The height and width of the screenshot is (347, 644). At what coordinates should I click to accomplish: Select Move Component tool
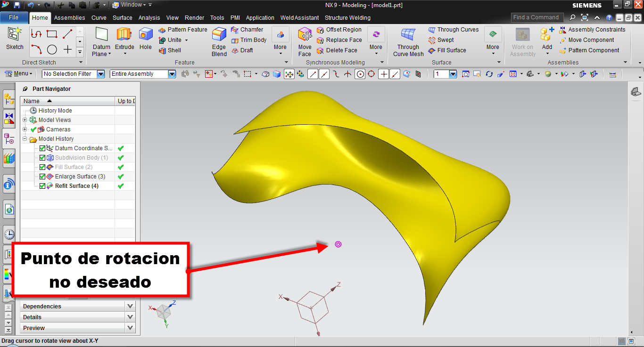(x=587, y=40)
